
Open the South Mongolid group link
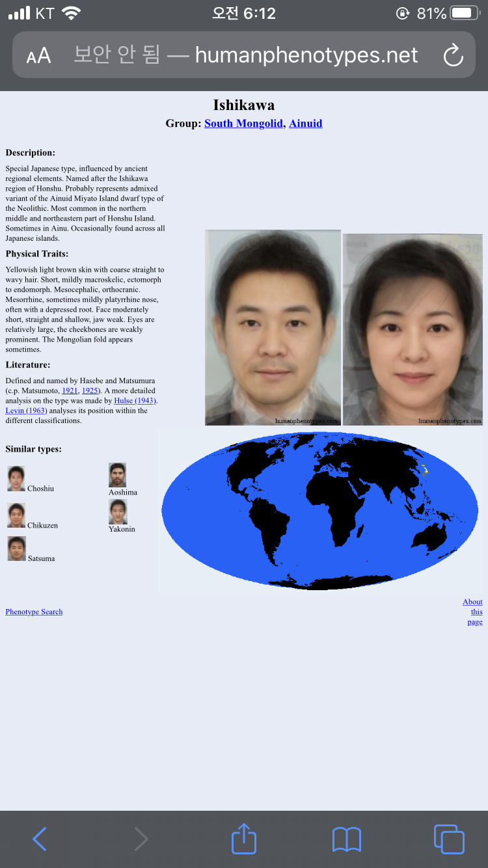tap(243, 123)
